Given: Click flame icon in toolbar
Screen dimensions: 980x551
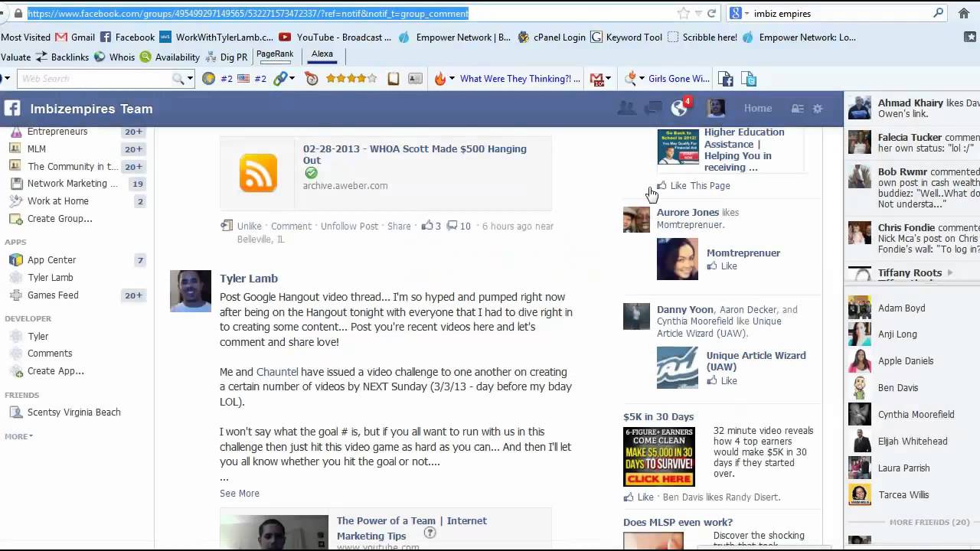Looking at the screenshot, I should point(440,78).
